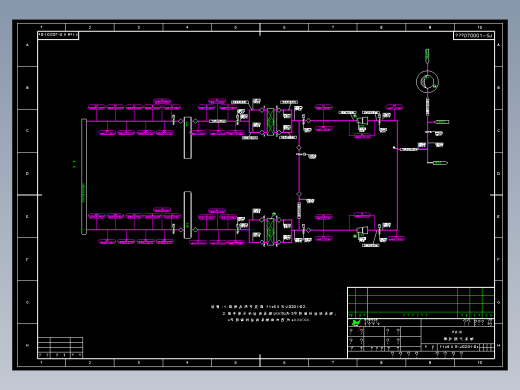Screen dimensions: 520x390
Task: Click the upper crossed heat exchanger symbol
Action: (x=270, y=121)
